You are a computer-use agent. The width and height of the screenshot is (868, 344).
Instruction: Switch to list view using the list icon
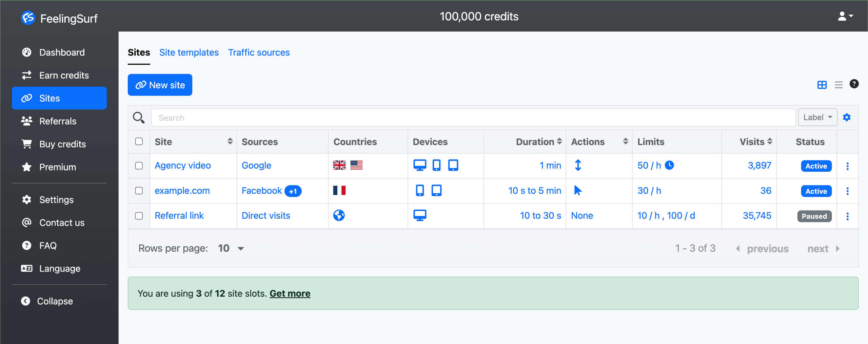[x=839, y=85]
